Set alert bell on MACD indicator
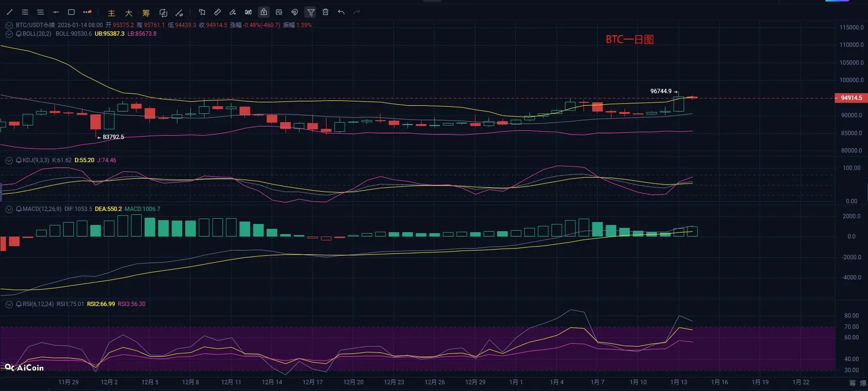The height and width of the screenshot is (391, 868). (x=19, y=209)
